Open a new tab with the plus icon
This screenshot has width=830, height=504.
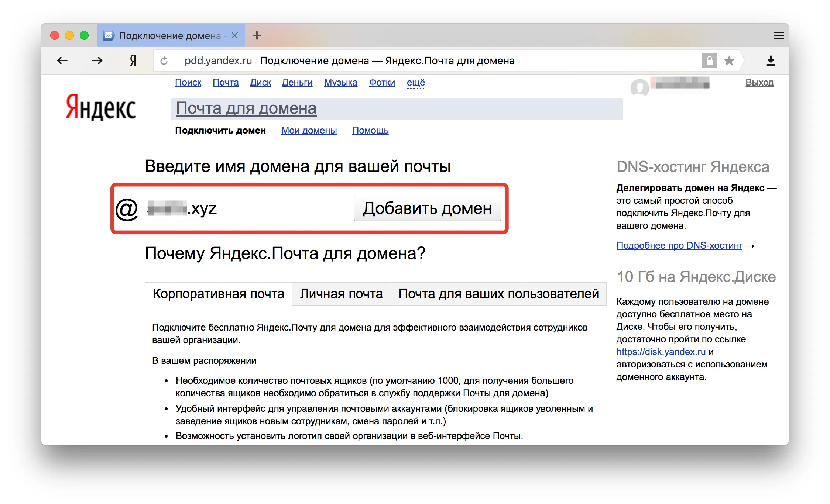coord(257,35)
